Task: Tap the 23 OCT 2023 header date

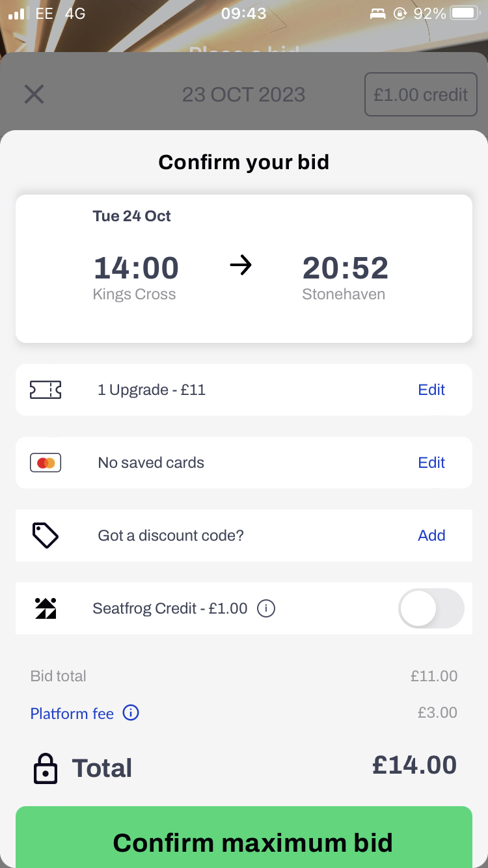Action: pos(243,95)
